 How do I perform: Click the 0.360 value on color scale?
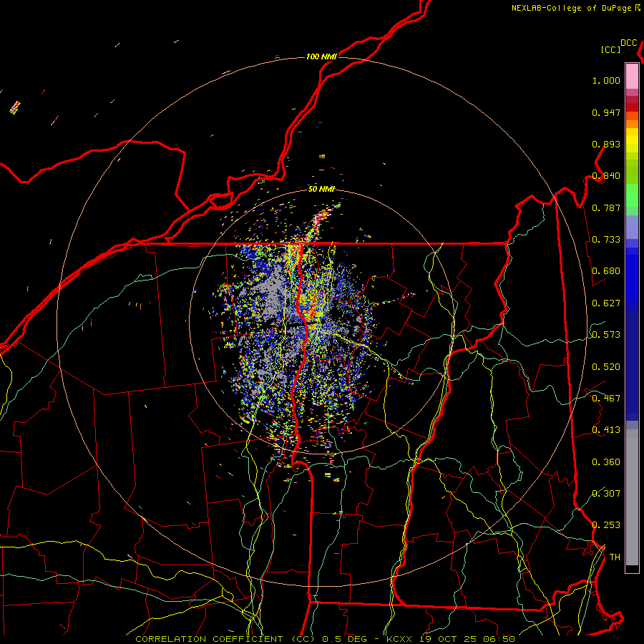tap(606, 462)
